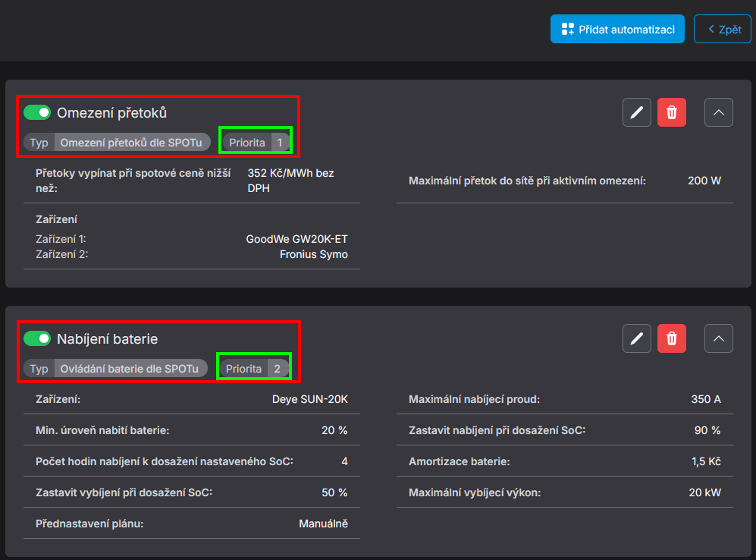Click the GoodWe GW20K-ET device entry
Screen dimensions: 756x560
tap(296, 239)
